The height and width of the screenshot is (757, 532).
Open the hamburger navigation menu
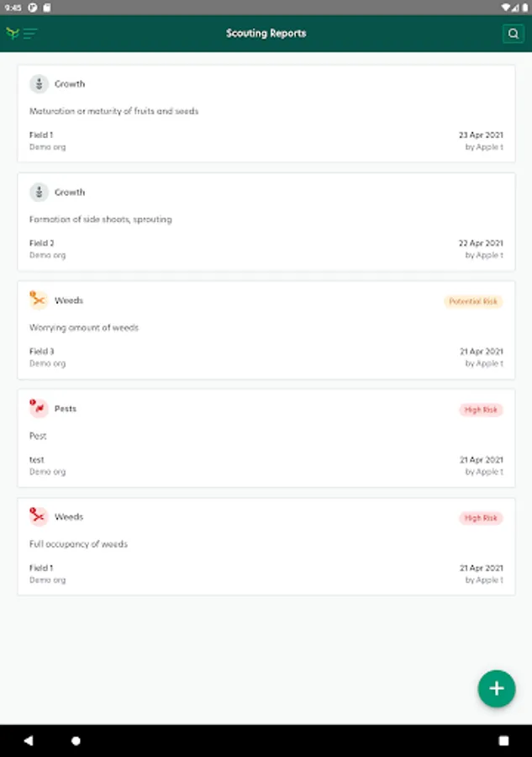tap(29, 34)
